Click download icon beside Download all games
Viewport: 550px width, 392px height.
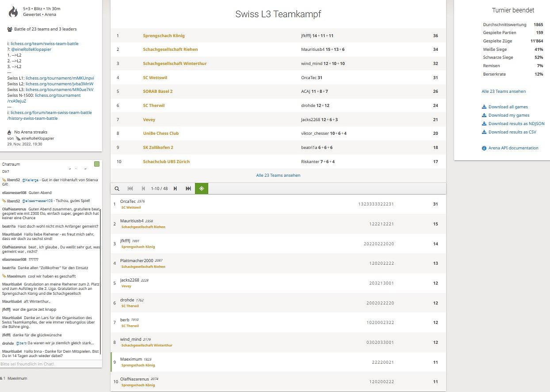pyautogui.click(x=484, y=107)
